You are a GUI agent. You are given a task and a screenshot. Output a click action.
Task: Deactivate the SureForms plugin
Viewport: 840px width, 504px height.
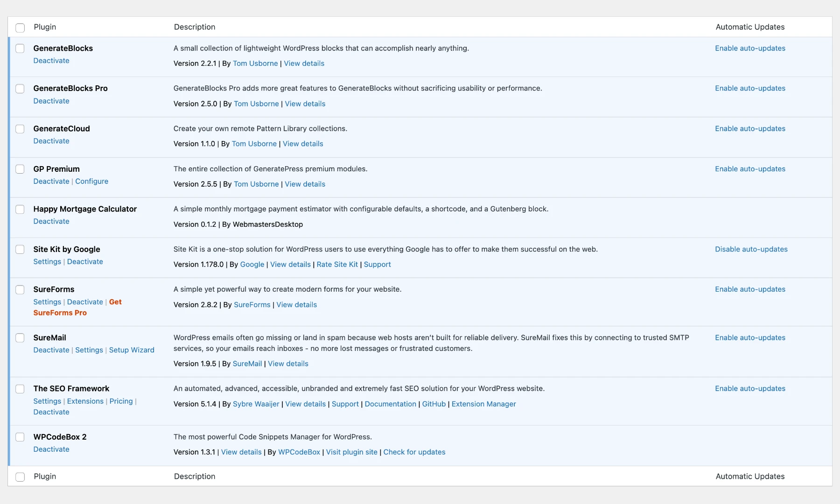[x=85, y=302]
